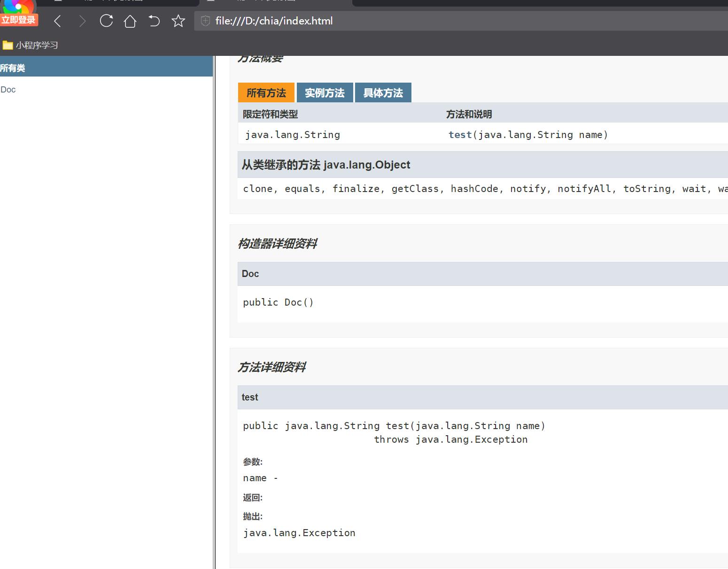Go to the home page icon
This screenshot has height=569, width=728.
[130, 21]
